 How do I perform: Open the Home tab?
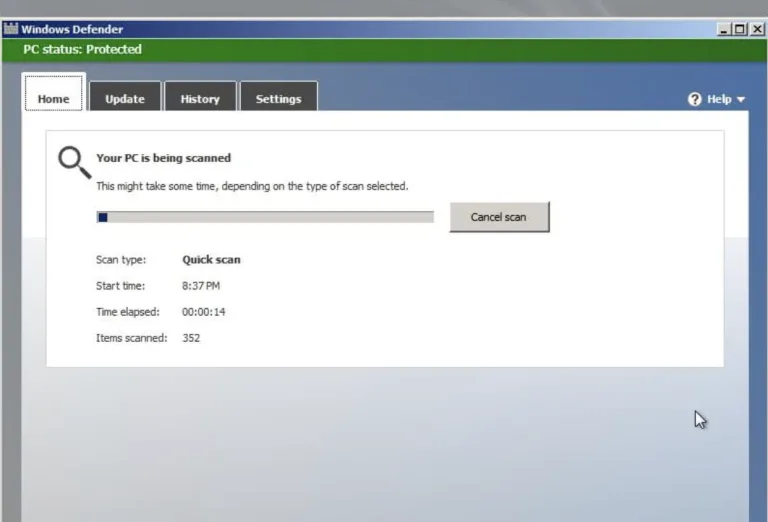coord(53,93)
